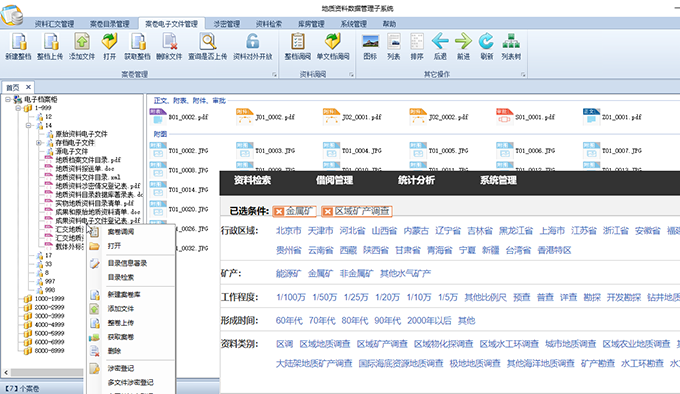Select image file T01_0002.JPG
Viewport: 680px width, 394px height.
point(179,151)
